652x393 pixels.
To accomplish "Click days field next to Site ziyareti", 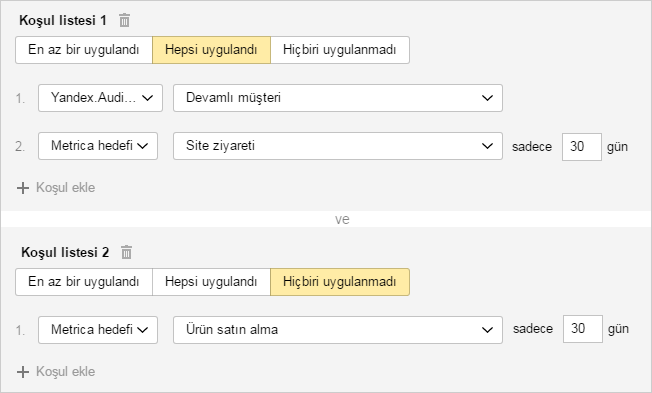I will (582, 147).
